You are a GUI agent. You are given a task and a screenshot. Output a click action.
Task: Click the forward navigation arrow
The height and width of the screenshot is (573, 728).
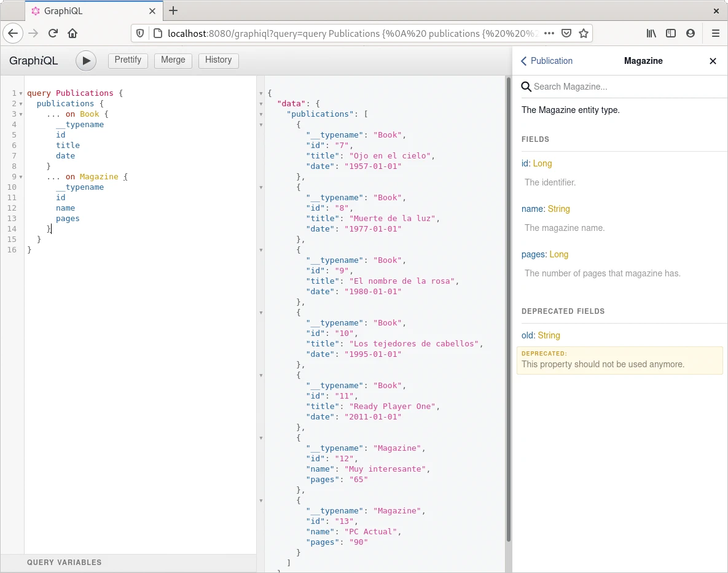[31, 33]
